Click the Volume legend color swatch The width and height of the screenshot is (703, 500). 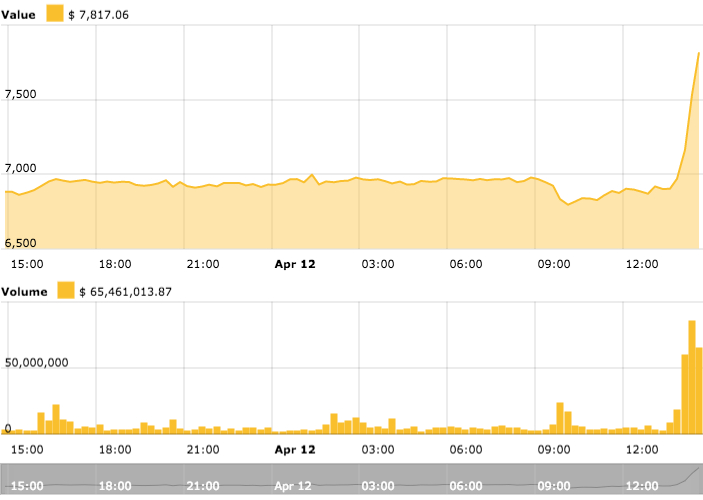(66, 290)
